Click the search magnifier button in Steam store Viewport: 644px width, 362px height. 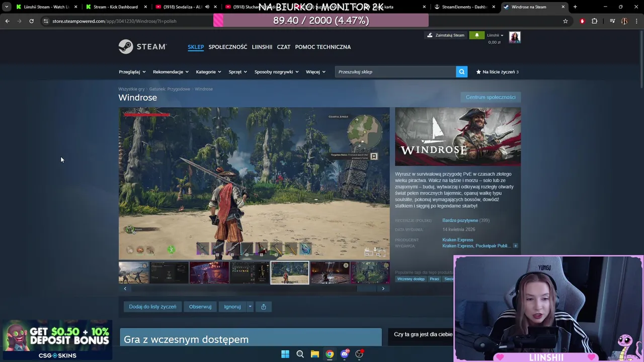(461, 72)
